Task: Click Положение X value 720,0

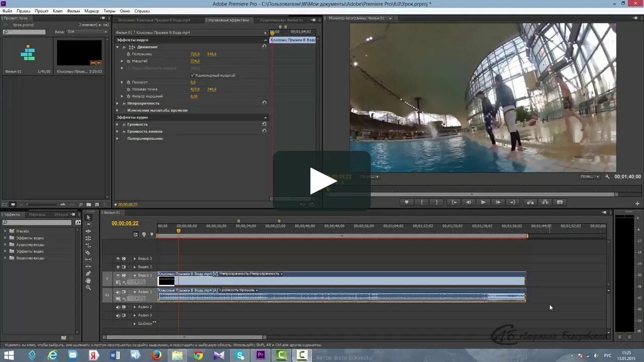Action: tap(195, 54)
